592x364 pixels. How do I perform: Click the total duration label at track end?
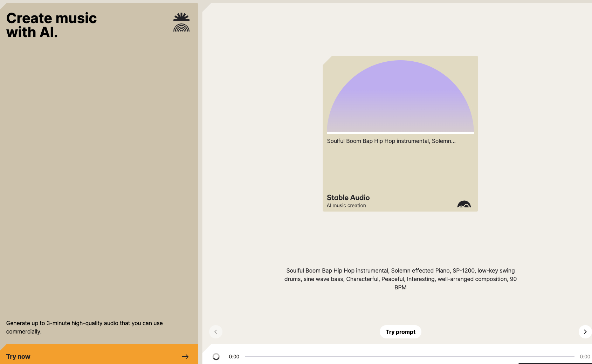point(585,357)
